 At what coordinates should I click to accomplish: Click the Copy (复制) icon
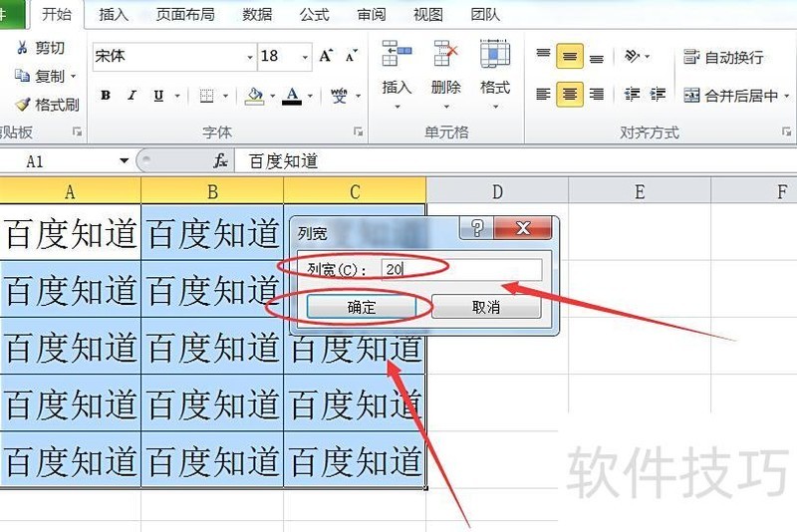(x=22, y=76)
